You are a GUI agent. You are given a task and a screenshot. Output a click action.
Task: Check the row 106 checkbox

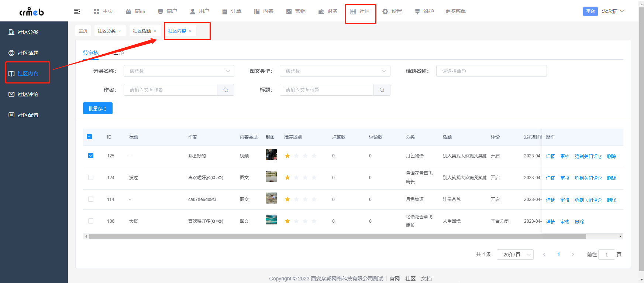click(x=91, y=221)
